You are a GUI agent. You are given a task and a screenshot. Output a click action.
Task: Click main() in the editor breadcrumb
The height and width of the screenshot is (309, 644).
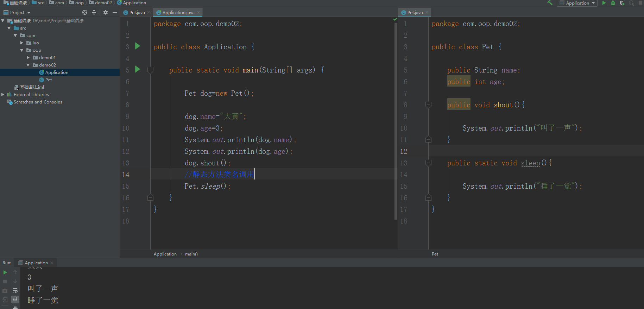click(x=191, y=254)
